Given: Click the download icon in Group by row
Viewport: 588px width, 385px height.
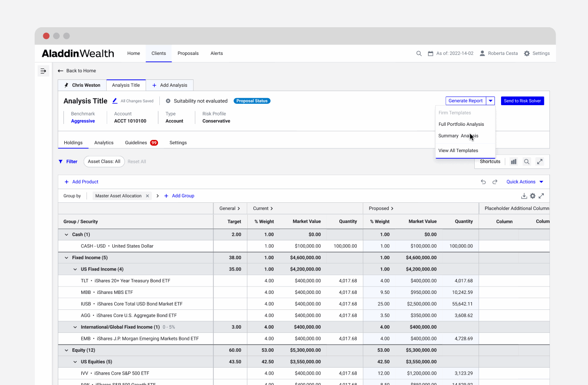Looking at the screenshot, I should (x=524, y=196).
